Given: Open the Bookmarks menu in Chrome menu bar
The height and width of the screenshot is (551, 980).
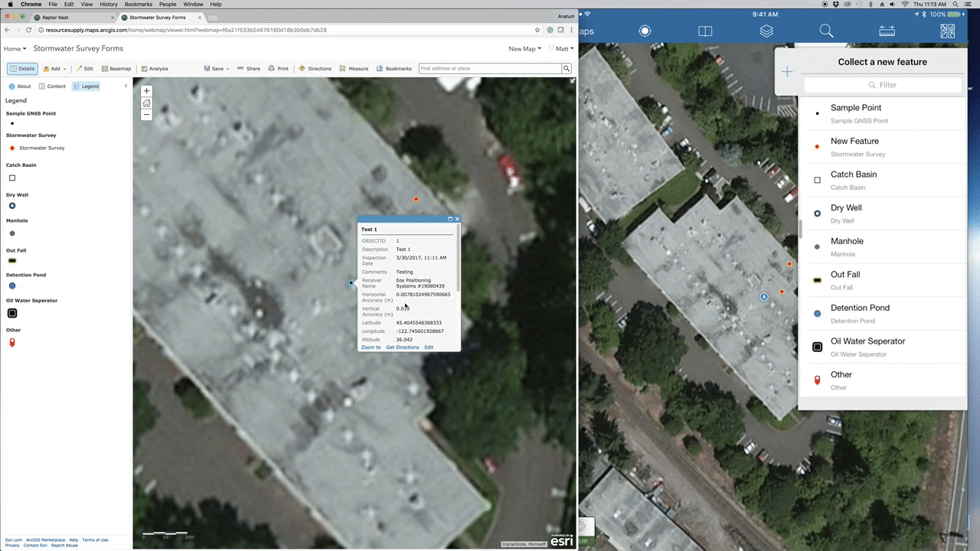Looking at the screenshot, I should pyautogui.click(x=139, y=4).
